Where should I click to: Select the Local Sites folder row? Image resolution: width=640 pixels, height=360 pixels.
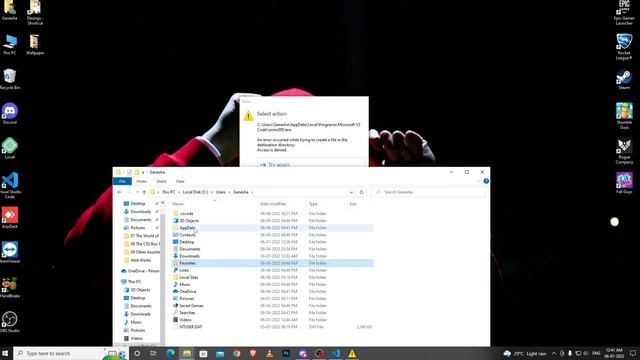(x=272, y=277)
